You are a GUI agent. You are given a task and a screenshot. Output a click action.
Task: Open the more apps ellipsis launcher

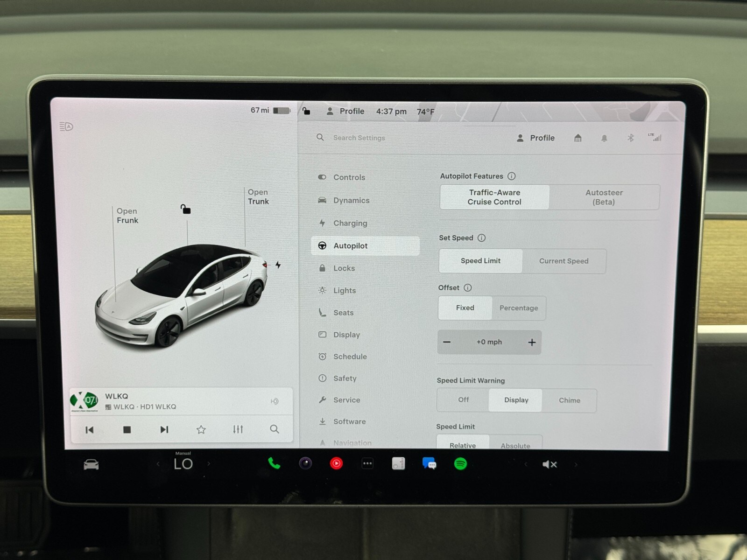click(367, 464)
